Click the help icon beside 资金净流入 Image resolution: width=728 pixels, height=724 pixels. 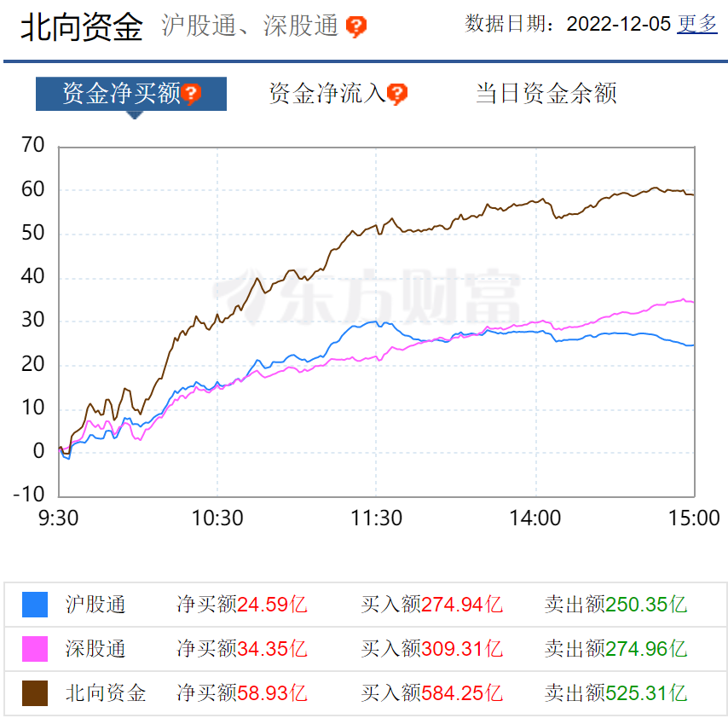397,95
